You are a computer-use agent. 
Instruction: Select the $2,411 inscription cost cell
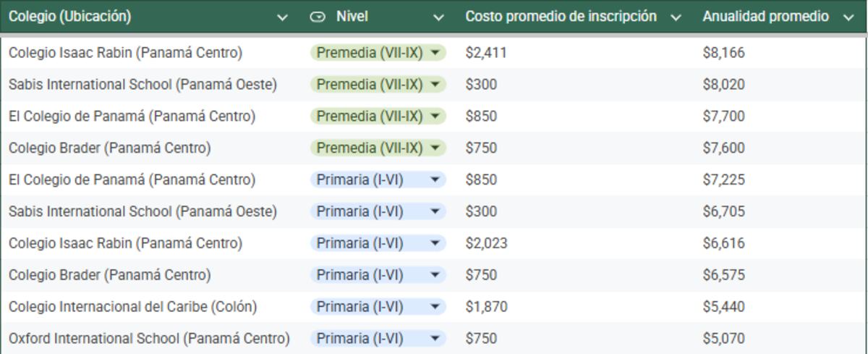point(481,53)
